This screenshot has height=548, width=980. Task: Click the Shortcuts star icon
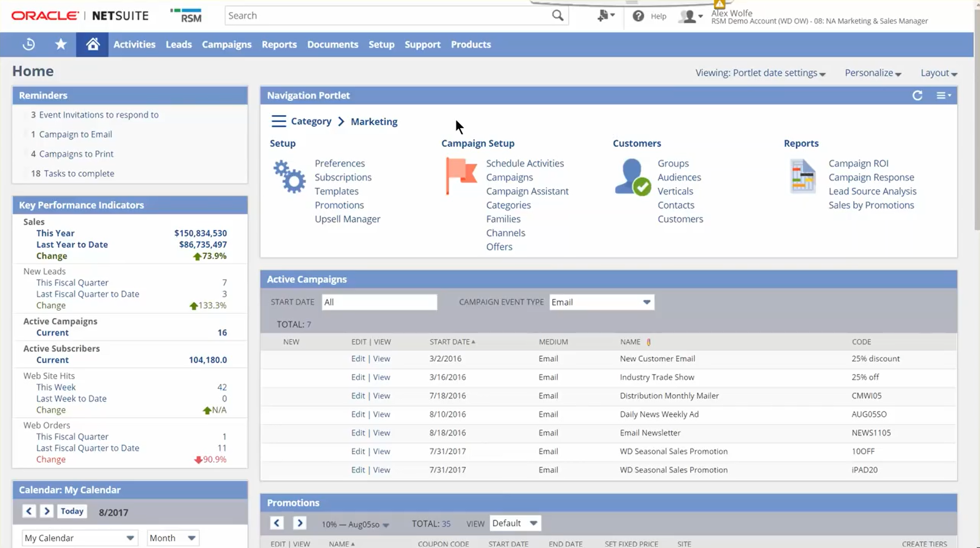tap(61, 44)
